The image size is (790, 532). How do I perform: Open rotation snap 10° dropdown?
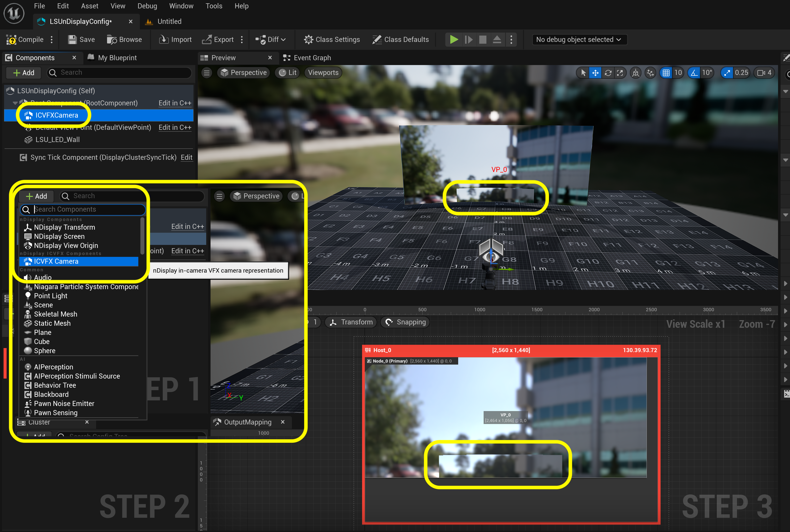[x=707, y=73]
